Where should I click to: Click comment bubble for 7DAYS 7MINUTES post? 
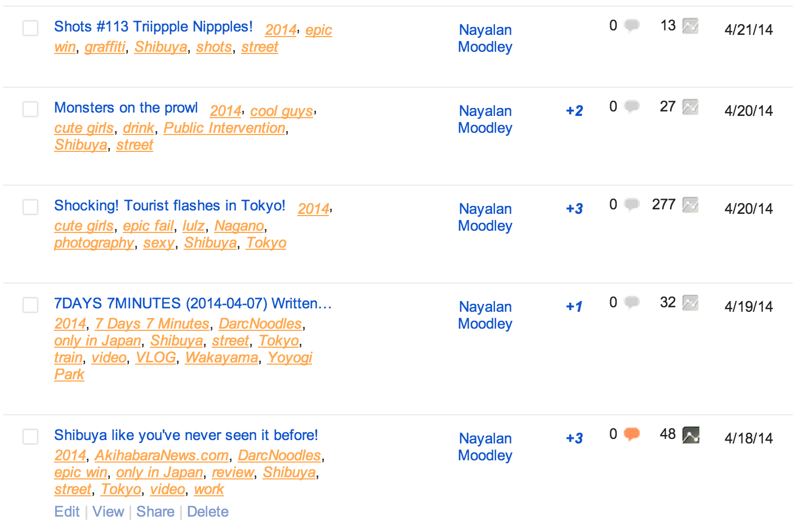(632, 302)
